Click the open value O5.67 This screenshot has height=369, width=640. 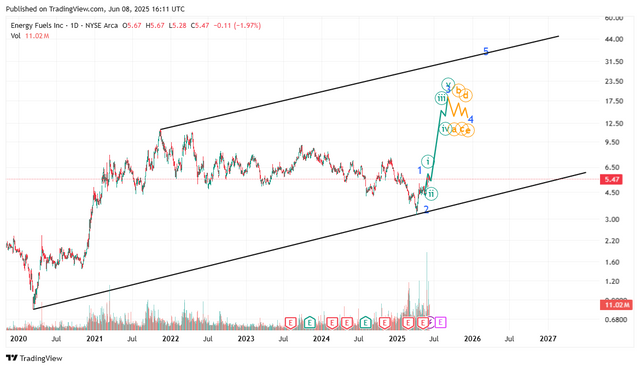tap(131, 25)
